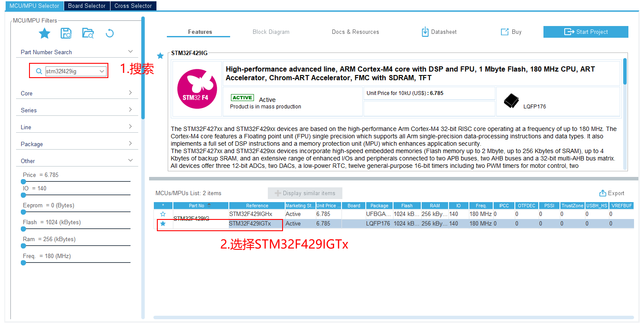Open the Docs & Resources tab
The image size is (644, 327).
(x=355, y=32)
